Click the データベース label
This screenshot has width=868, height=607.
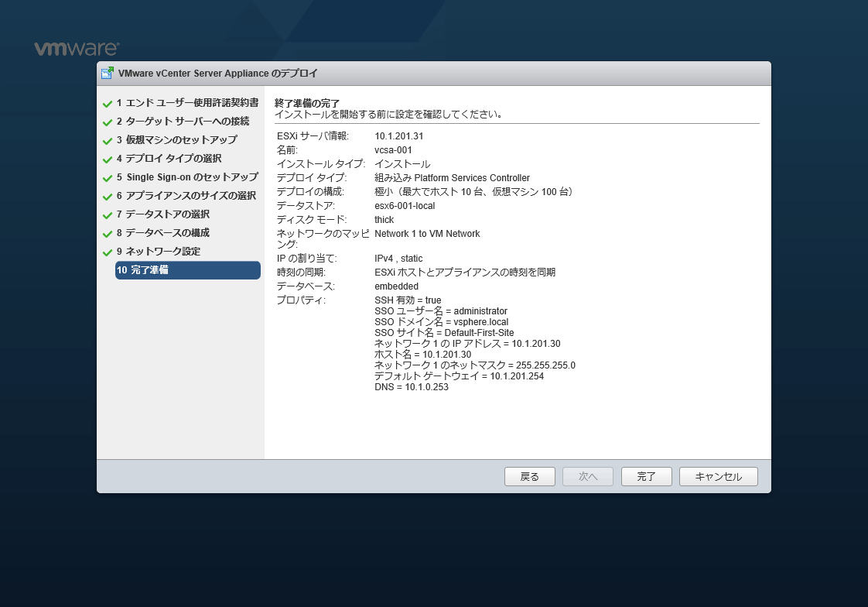click(306, 286)
